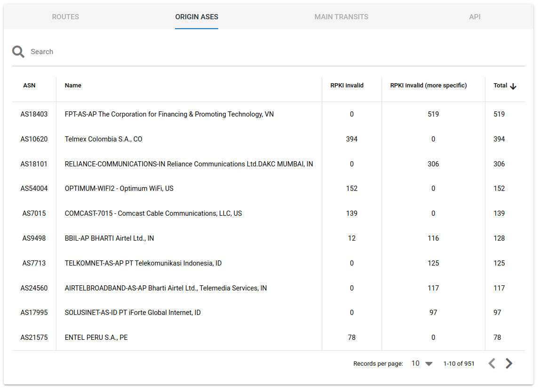Select COMCAST-7015 Comcast Cable name cell
Viewport: 540px width, 392px height.
pos(153,213)
